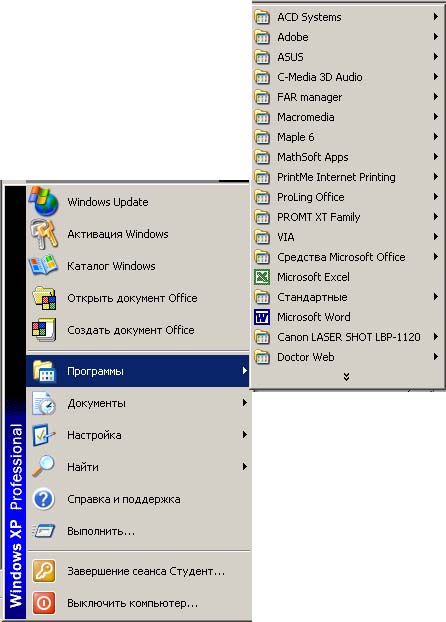Click the Открыть документ Office label
This screenshot has width=446, height=622.
(132, 298)
